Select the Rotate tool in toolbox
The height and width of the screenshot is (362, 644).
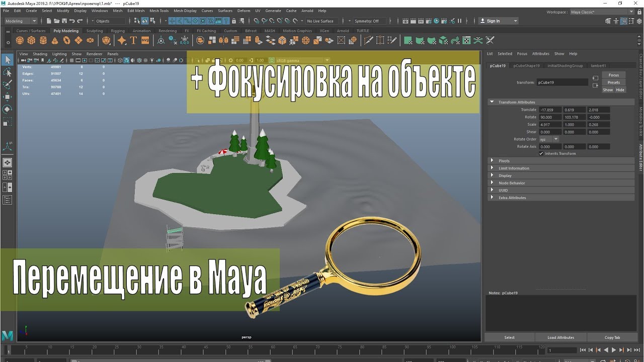pyautogui.click(x=8, y=109)
